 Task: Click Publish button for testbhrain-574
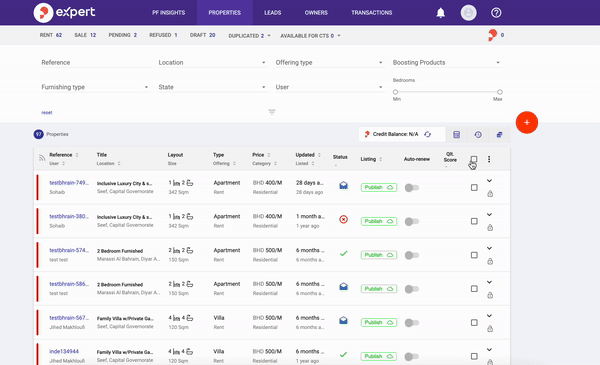click(x=378, y=255)
